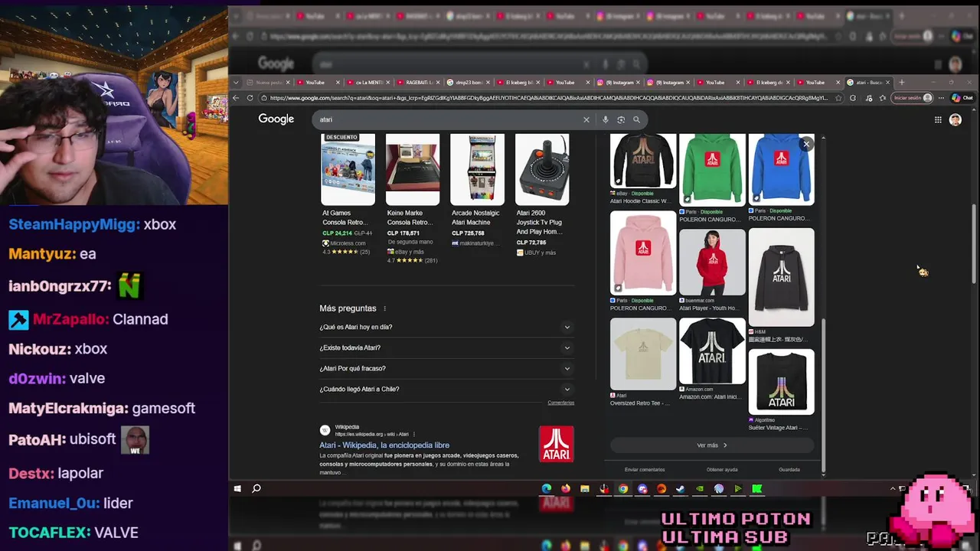The image size is (980, 551).
Task: Expand ¿Atari Por qué fracaso? question
Action: pyautogui.click(x=446, y=368)
